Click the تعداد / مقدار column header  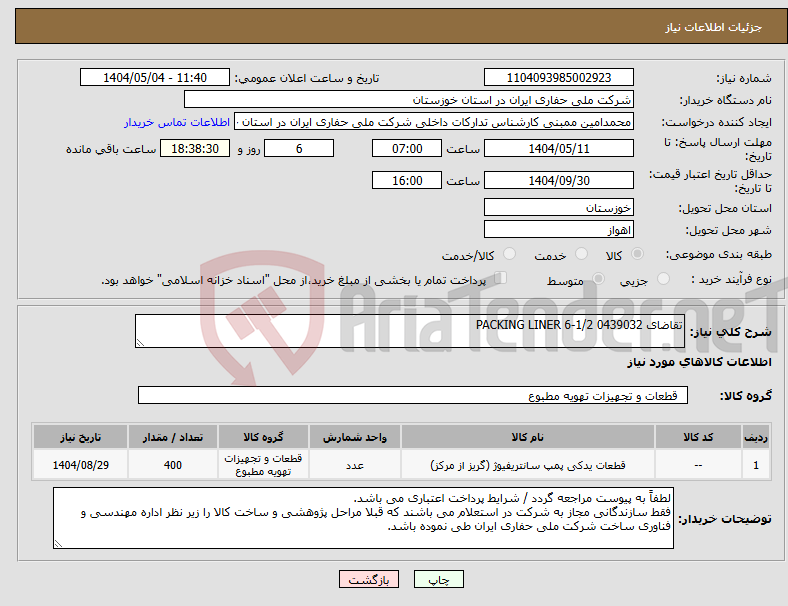(172, 437)
